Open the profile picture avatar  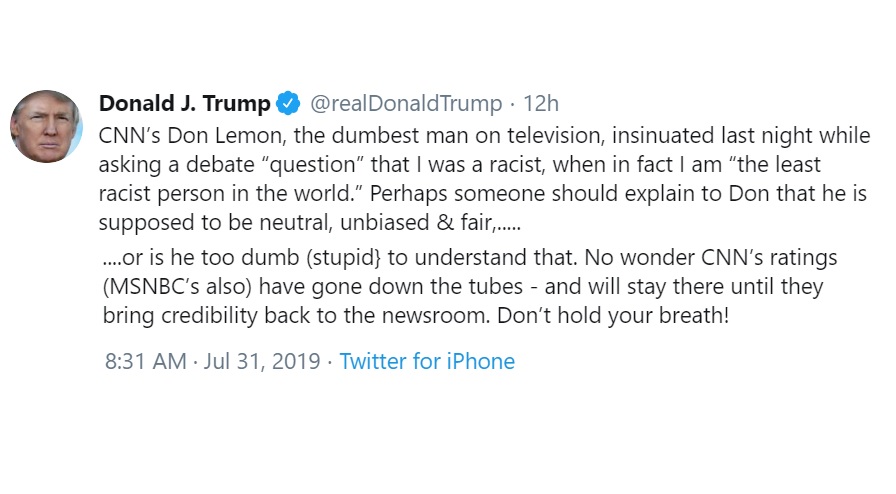46,126
